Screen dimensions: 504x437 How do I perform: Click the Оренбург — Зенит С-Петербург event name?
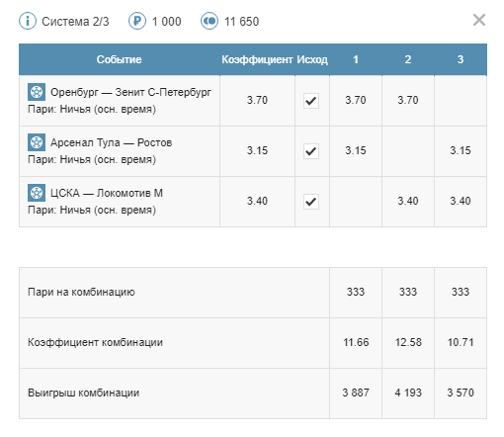click(x=130, y=92)
